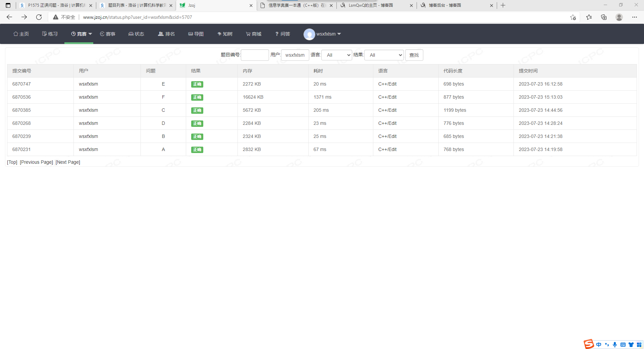Image resolution: width=644 pixels, height=349 pixels.
Task: Toggle Chinese input mode in IME bar
Action: [599, 345]
